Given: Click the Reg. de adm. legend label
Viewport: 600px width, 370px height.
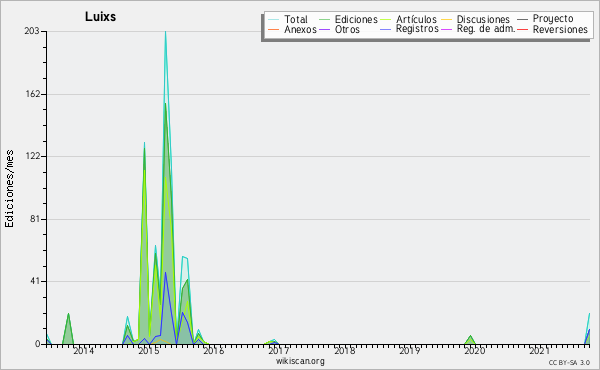Looking at the screenshot, I should pyautogui.click(x=486, y=29).
